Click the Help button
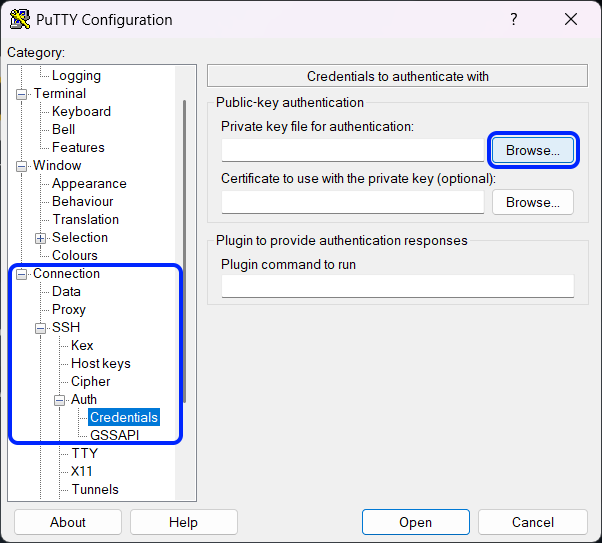 [184, 522]
